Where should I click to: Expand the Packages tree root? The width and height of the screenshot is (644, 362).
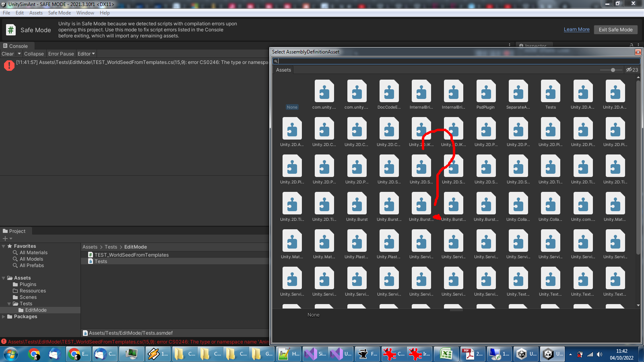4,317
